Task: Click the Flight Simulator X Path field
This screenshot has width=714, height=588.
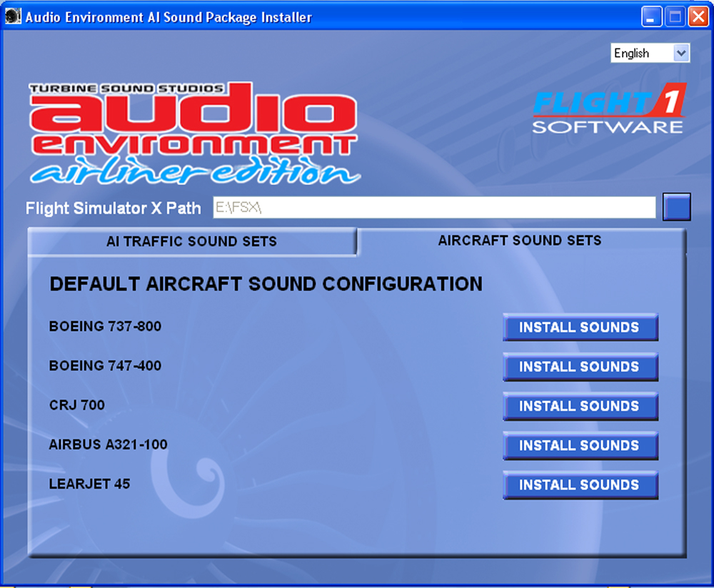Action: 434,208
